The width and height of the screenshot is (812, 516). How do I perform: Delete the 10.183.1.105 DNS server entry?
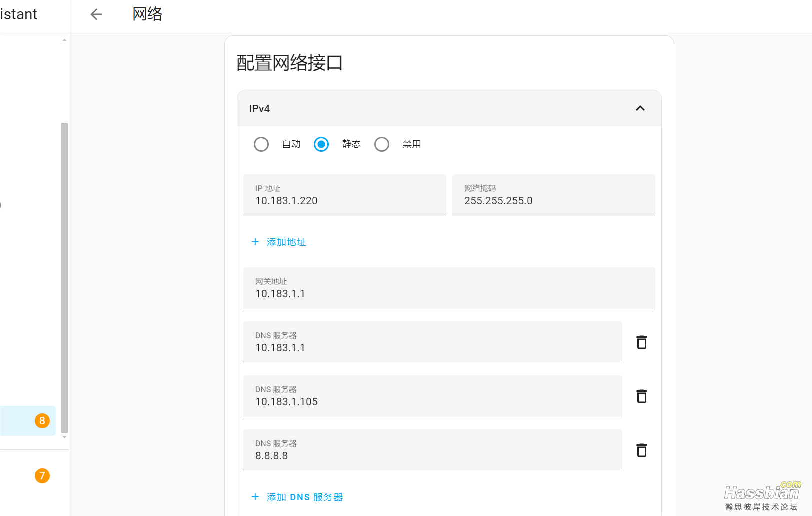coord(642,396)
